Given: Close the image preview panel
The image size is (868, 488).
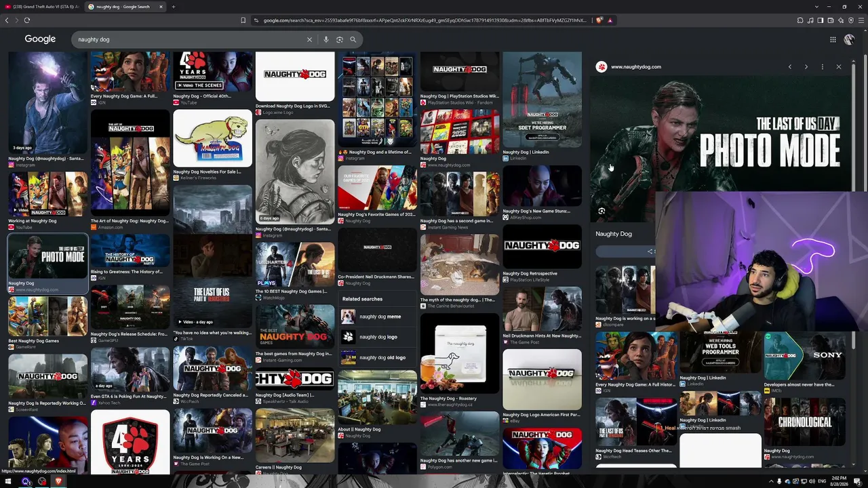Looking at the screenshot, I should 838,66.
